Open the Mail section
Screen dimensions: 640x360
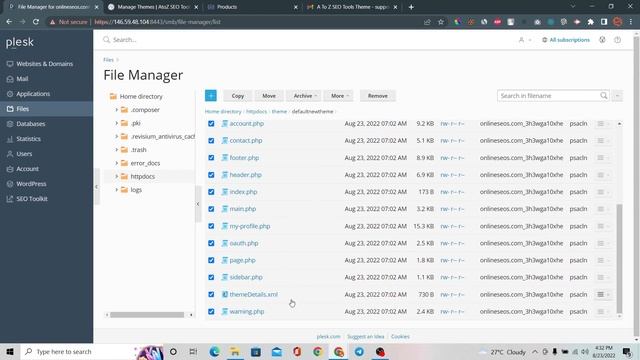22,79
